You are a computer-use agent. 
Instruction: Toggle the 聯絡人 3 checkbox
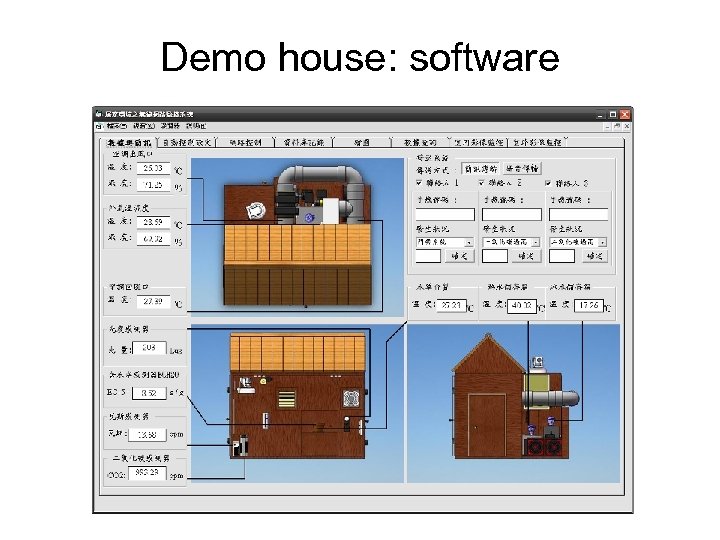coord(548,183)
